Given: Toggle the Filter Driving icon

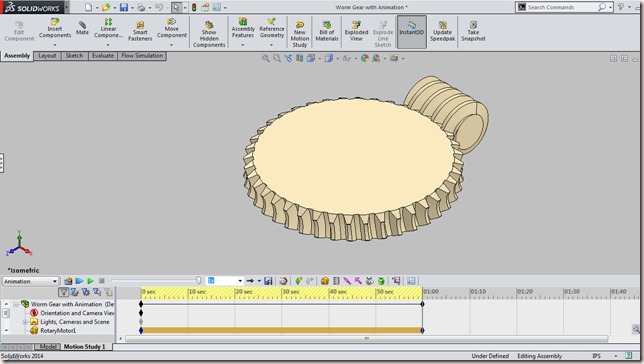Looking at the screenshot, I should click(85, 292).
